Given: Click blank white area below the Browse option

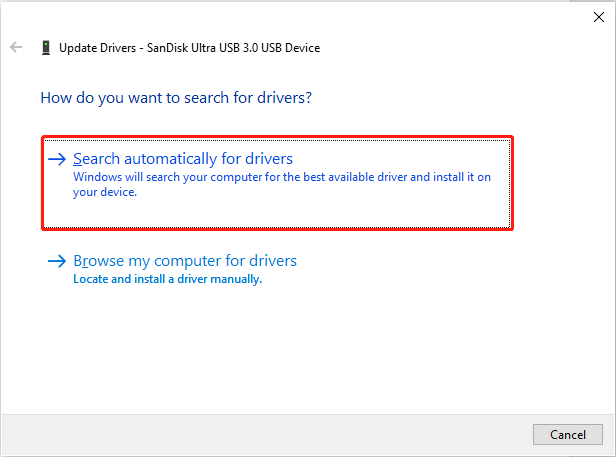Looking at the screenshot, I should pyautogui.click(x=300, y=350).
